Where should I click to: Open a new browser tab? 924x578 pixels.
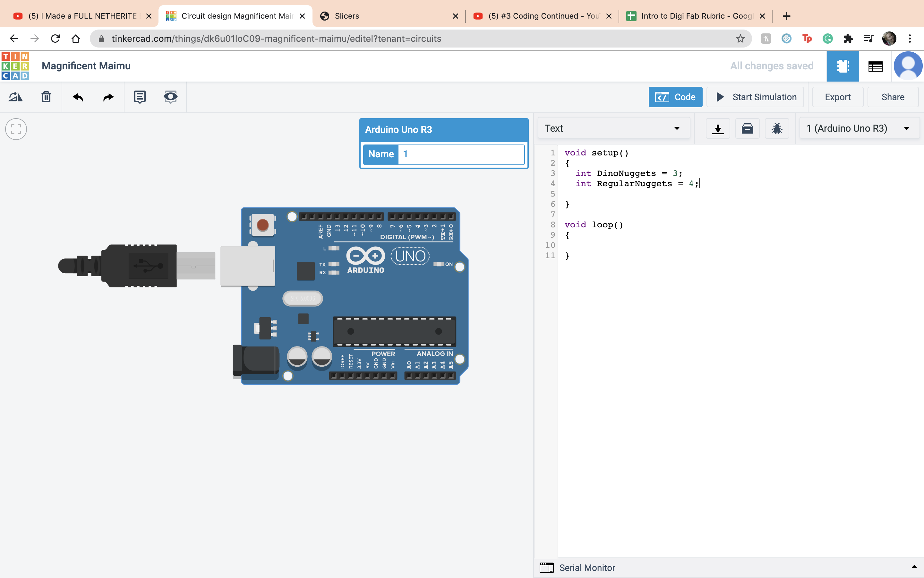click(786, 16)
